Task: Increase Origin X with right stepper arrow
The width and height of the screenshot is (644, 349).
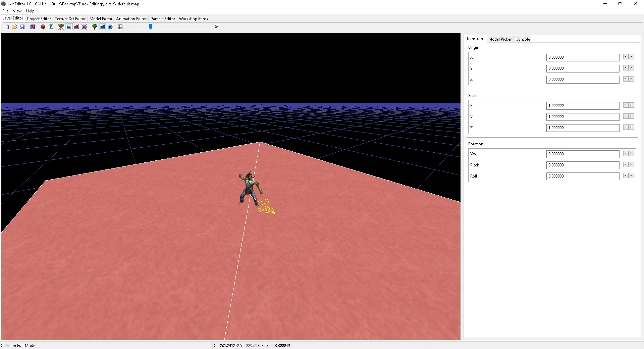Action: point(631,57)
